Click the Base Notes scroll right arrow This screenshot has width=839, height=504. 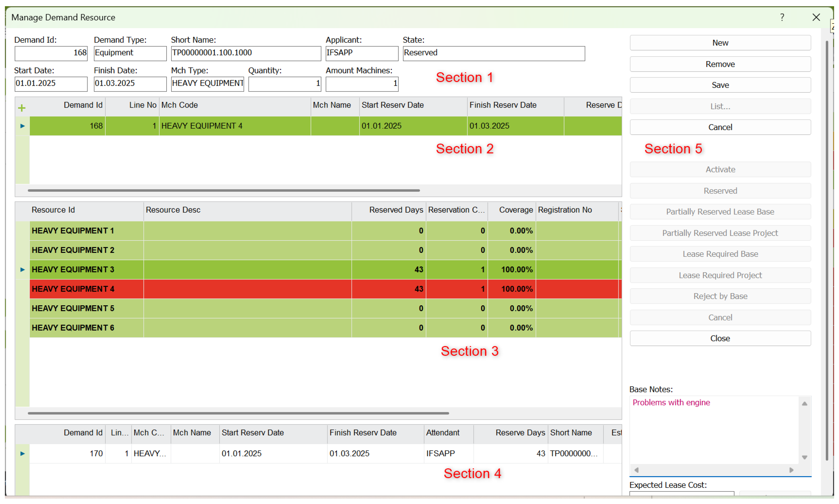point(791,470)
